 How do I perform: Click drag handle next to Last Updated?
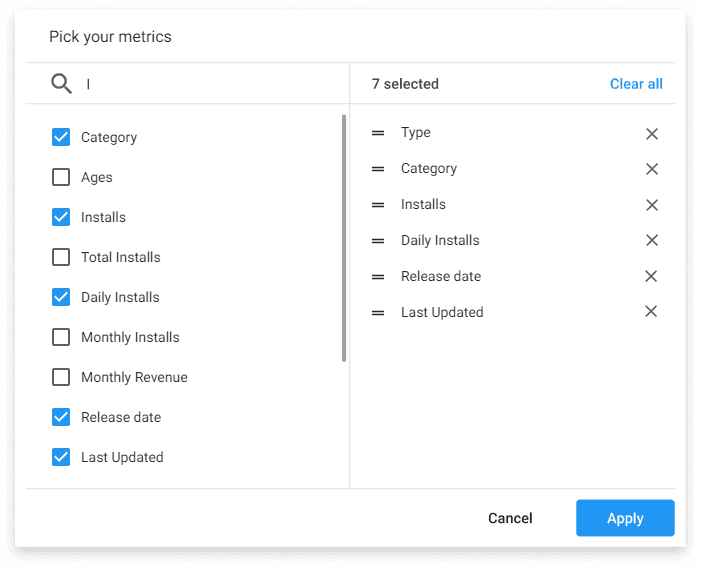tap(378, 313)
